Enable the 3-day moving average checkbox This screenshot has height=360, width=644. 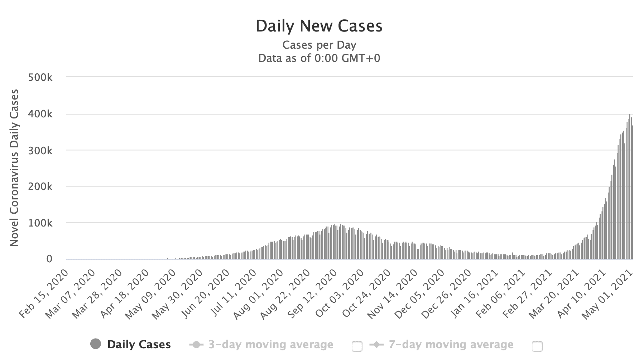[x=357, y=346]
